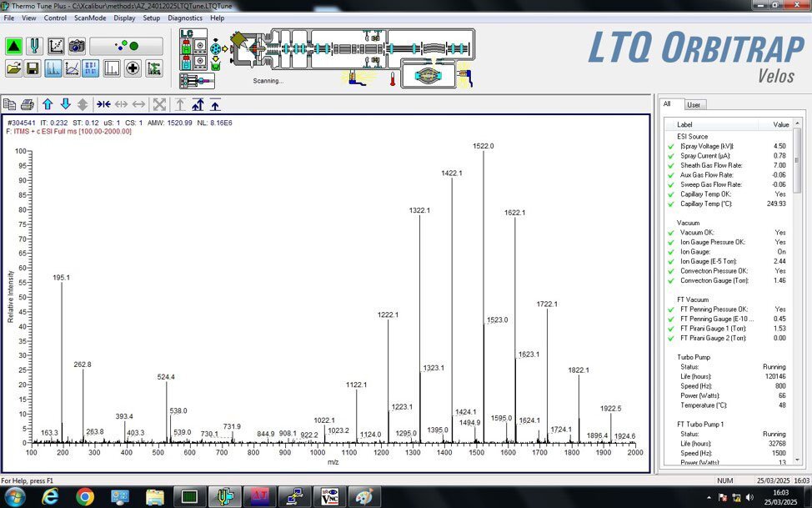
Task: Toggle the FT Penning Pressure OK check mark
Action: 671,309
